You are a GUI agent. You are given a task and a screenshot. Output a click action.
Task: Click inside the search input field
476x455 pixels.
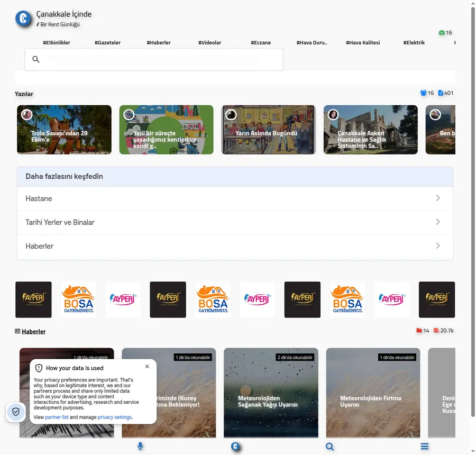153,59
